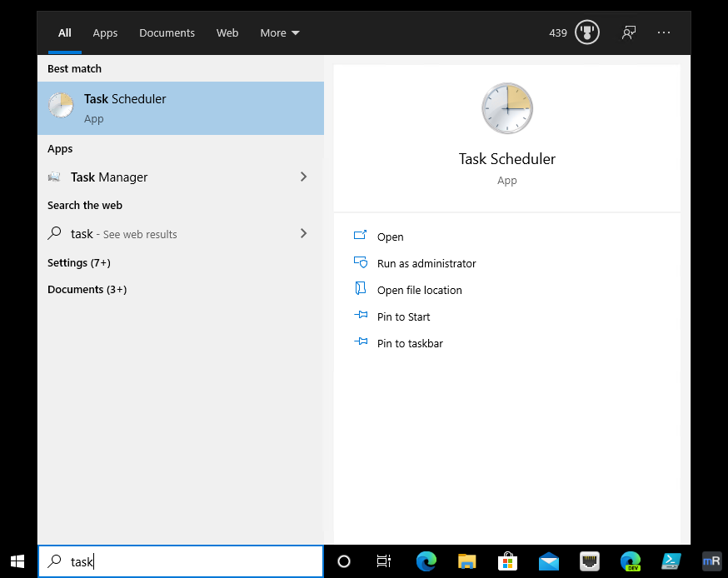The image size is (728, 578).
Task: Click Task Scheduler title in preview pane
Action: pyautogui.click(x=507, y=159)
